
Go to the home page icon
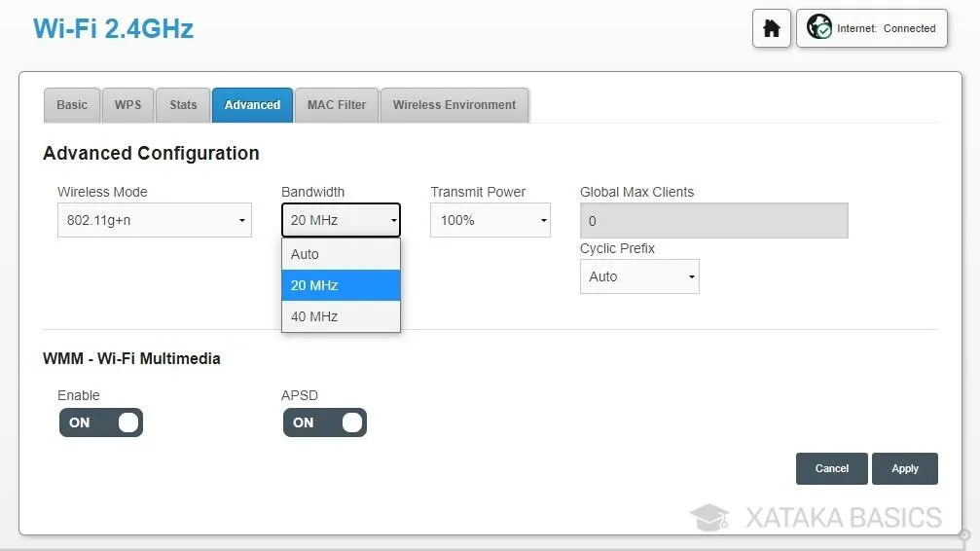point(771,28)
